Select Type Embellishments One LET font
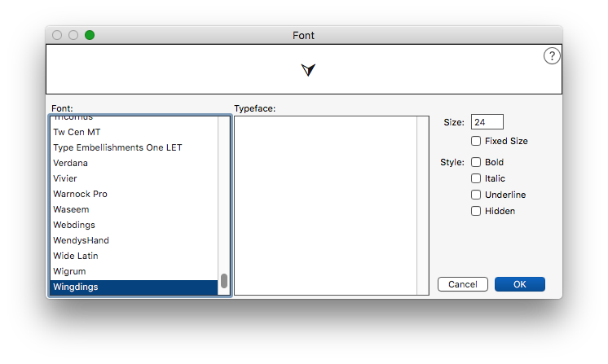 pyautogui.click(x=117, y=147)
